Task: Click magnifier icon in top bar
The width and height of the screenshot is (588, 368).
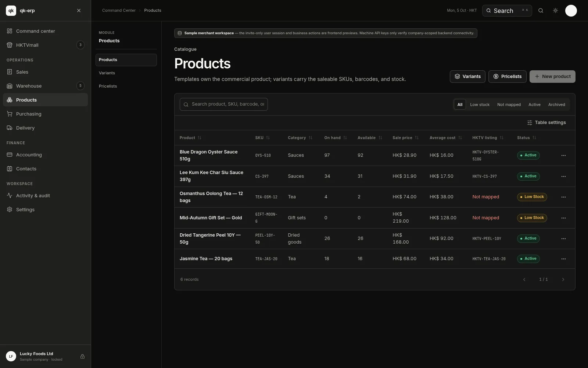Action: pyautogui.click(x=541, y=11)
